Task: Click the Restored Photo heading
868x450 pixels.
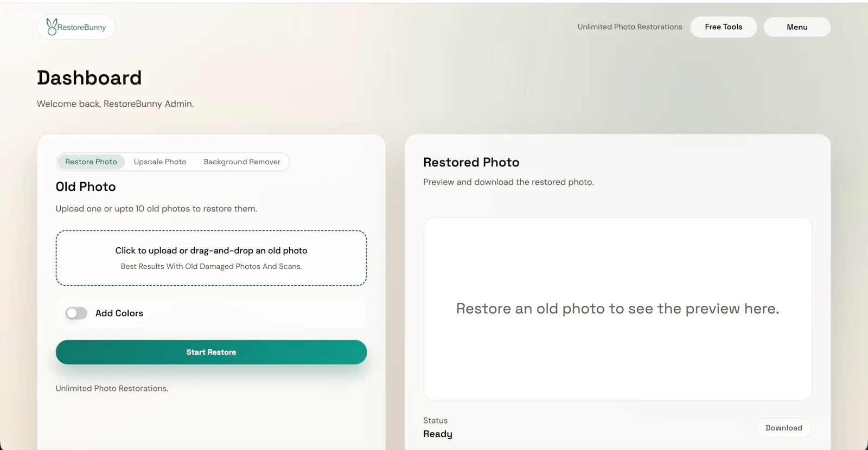Action: [x=471, y=162]
